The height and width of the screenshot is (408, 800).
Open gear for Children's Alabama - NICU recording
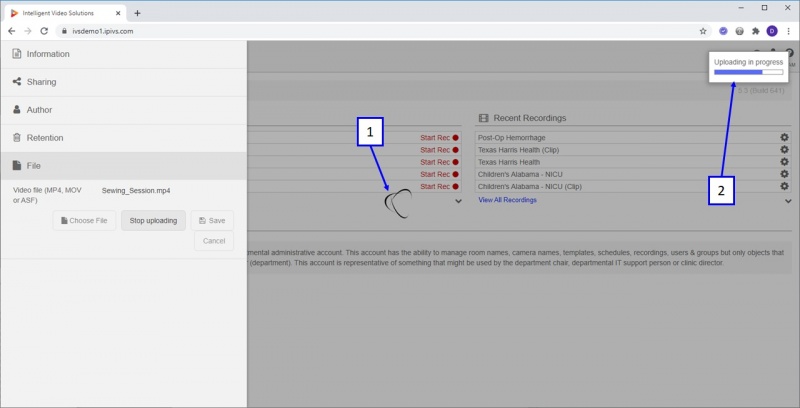tap(784, 174)
